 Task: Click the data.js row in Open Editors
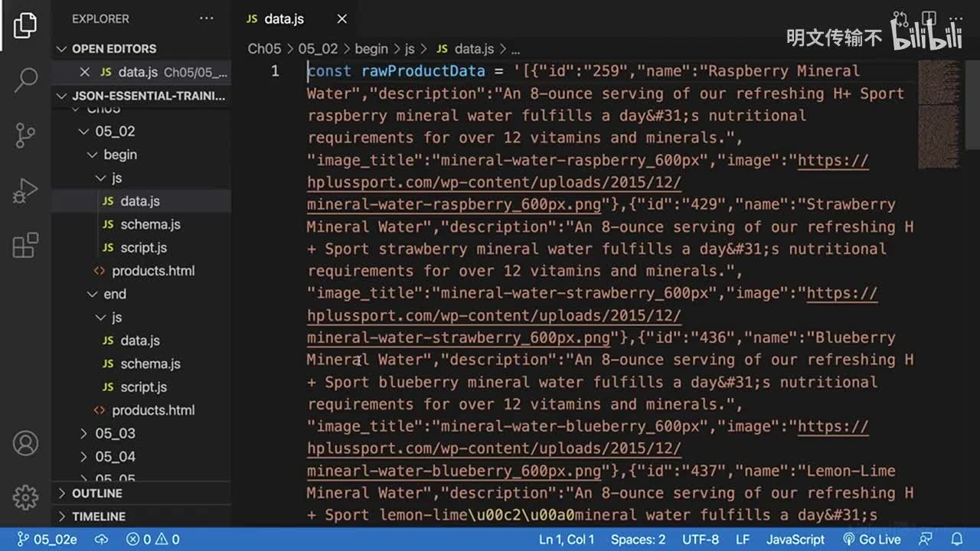point(142,72)
